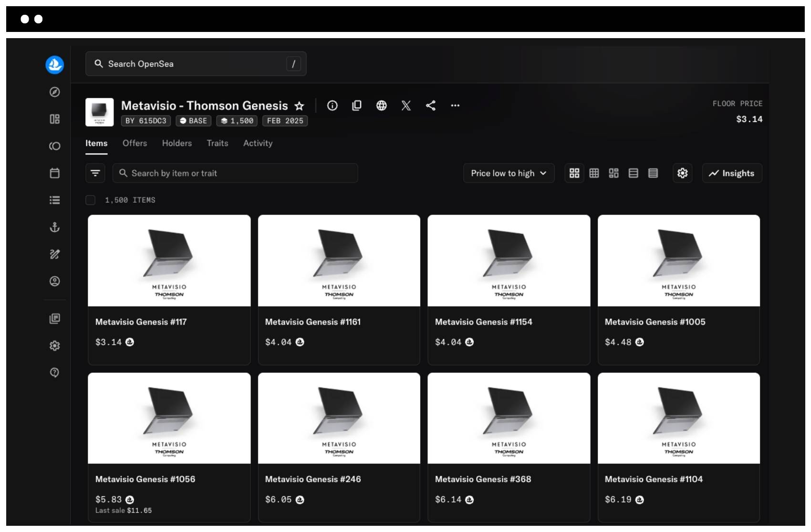Open the help support icon in sidebar

pyautogui.click(x=55, y=372)
